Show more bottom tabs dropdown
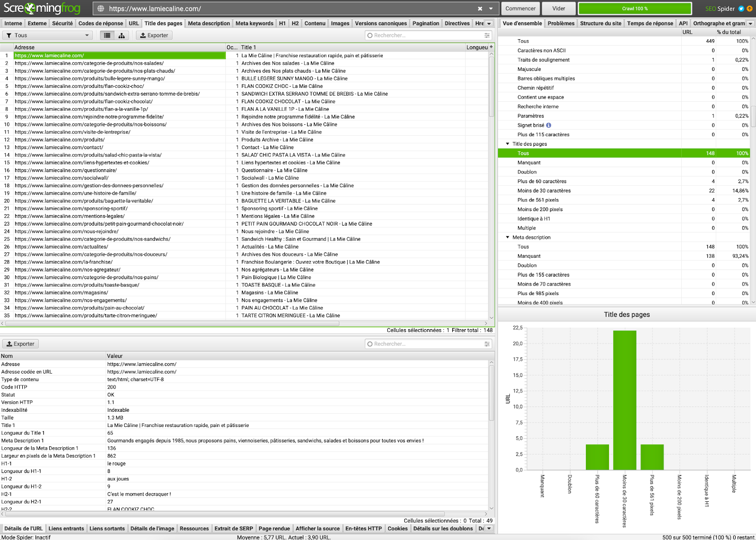The width and height of the screenshot is (756, 540). (489, 529)
